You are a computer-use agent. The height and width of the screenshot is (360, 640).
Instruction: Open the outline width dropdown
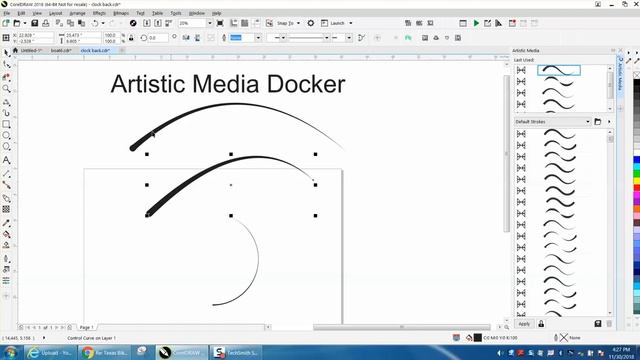[x=258, y=38]
